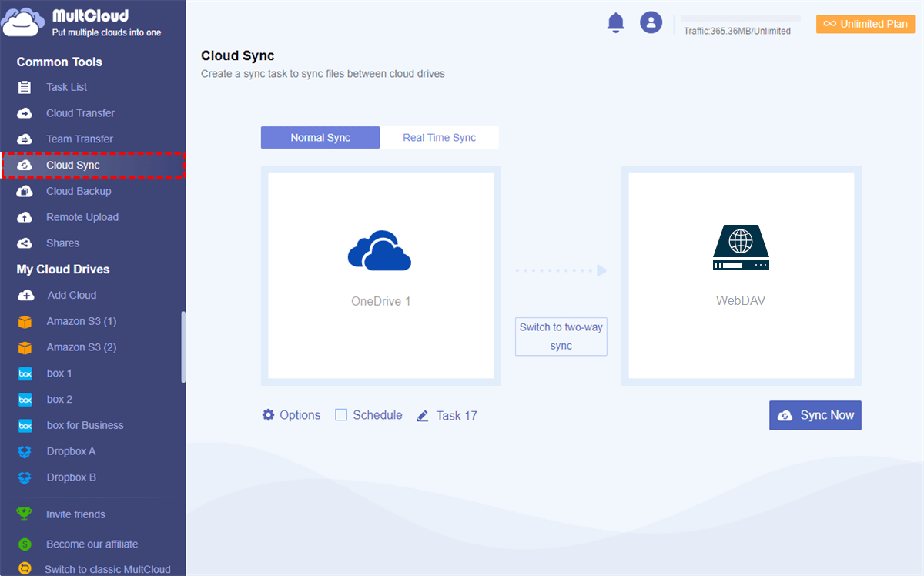
Task: Click the Traffic usage text
Action: [737, 31]
